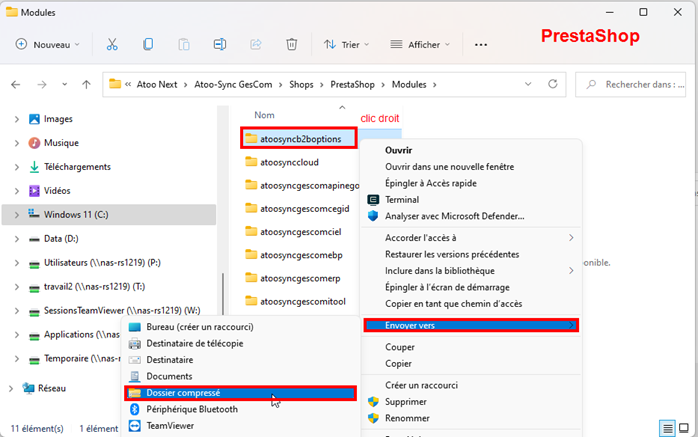Choose Renommer in context menu
698x437 pixels.
(x=407, y=418)
